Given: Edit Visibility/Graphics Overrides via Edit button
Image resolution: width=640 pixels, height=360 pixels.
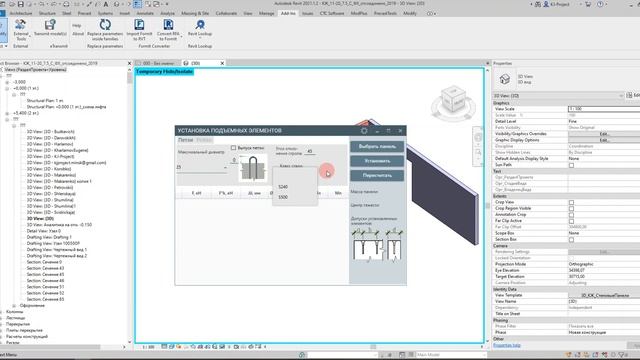Looking at the screenshot, I should pyautogui.click(x=604, y=134).
